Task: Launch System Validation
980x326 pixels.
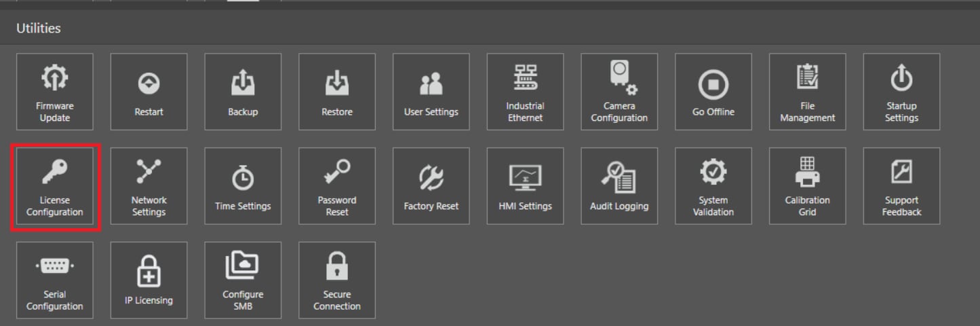Action: (713, 186)
